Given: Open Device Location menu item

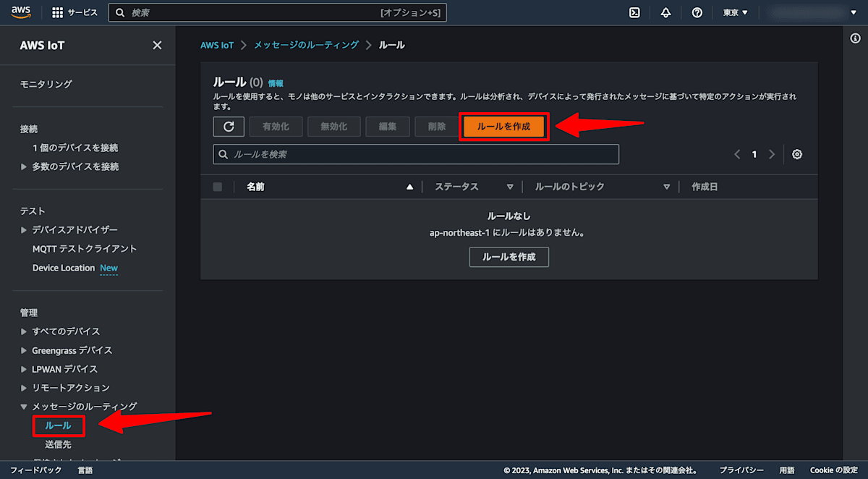Looking at the screenshot, I should coord(64,268).
